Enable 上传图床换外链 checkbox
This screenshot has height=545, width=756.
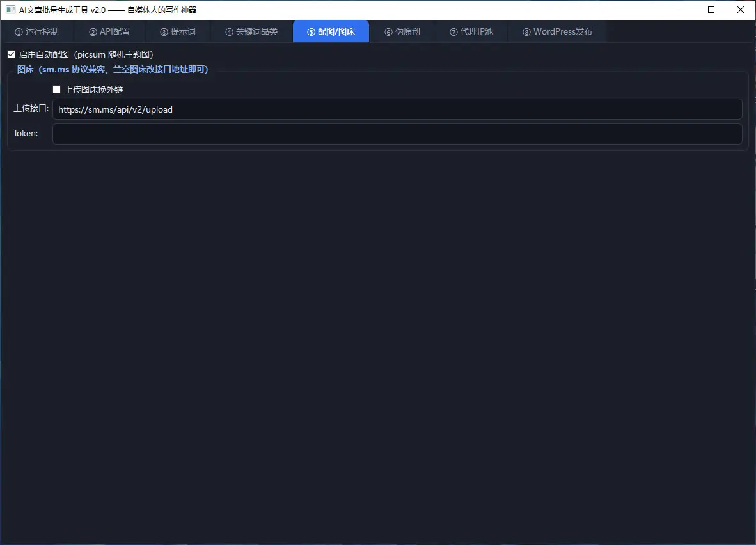click(56, 89)
